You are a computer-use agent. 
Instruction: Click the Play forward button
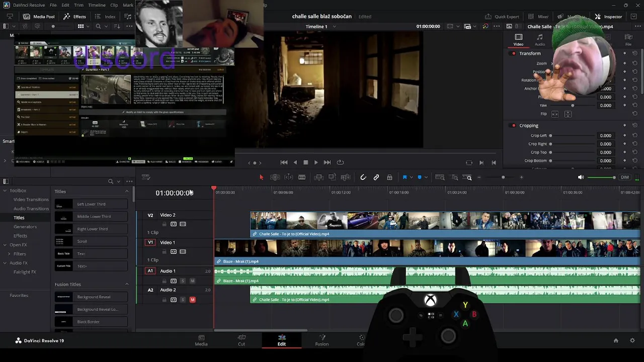[x=316, y=162]
